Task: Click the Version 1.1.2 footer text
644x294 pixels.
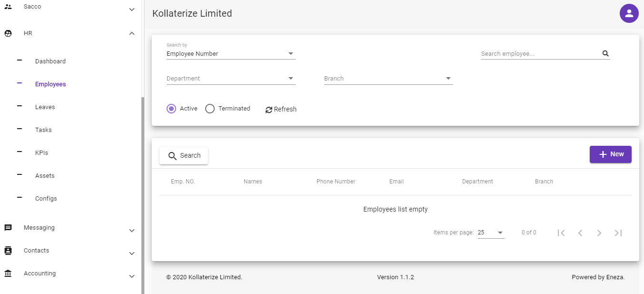Action: [396, 277]
